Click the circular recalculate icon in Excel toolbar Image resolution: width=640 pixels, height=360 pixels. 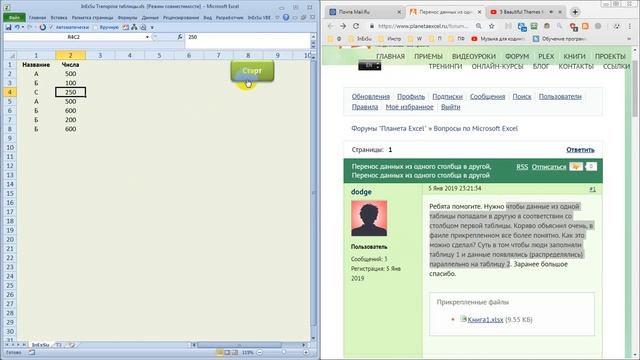[42, 27]
